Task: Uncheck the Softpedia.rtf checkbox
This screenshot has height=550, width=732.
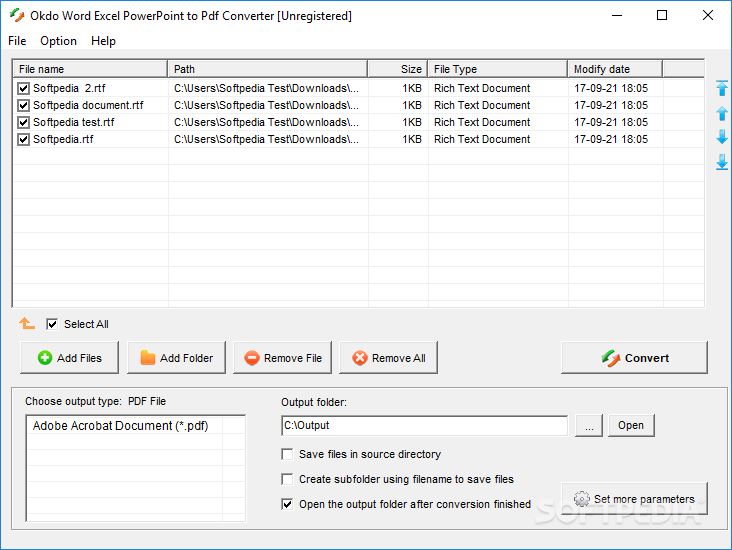Action: point(23,139)
